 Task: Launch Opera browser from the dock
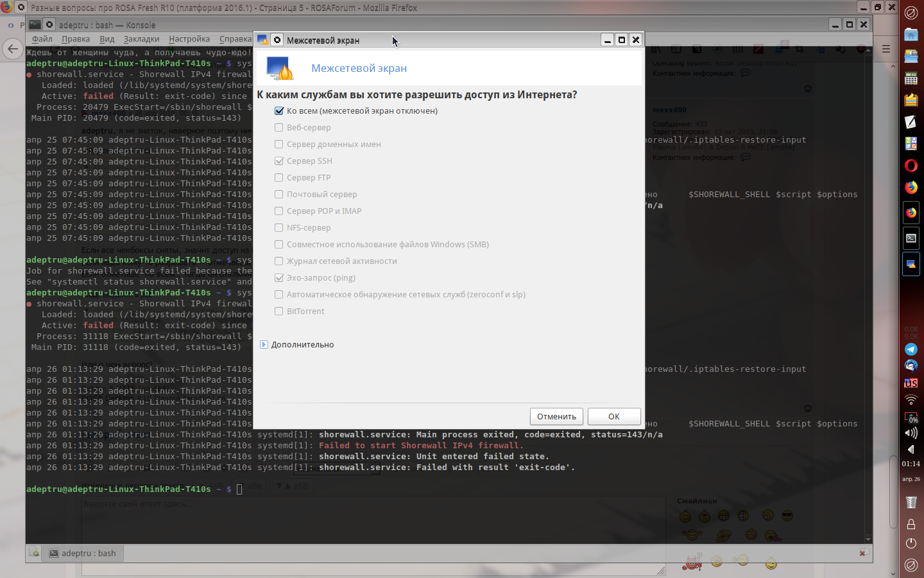(x=911, y=166)
